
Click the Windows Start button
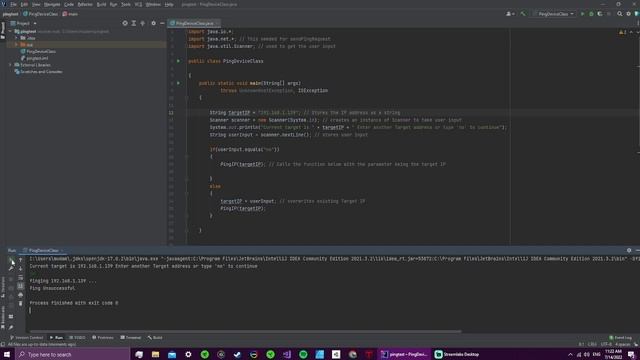[7, 354]
